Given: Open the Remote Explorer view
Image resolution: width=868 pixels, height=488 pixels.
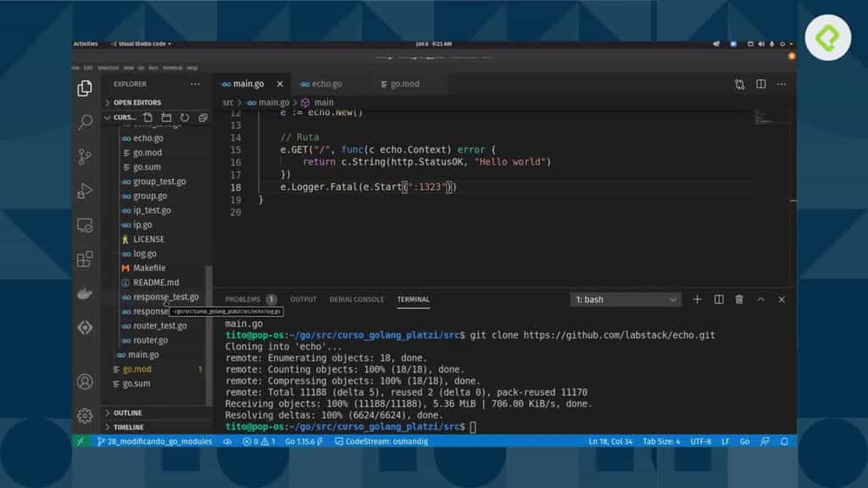Looking at the screenshot, I should pyautogui.click(x=85, y=225).
